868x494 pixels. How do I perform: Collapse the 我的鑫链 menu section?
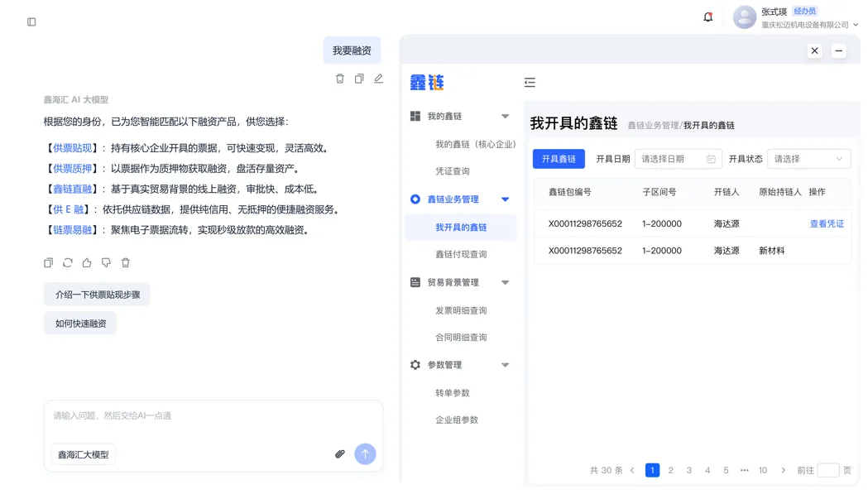coord(505,117)
